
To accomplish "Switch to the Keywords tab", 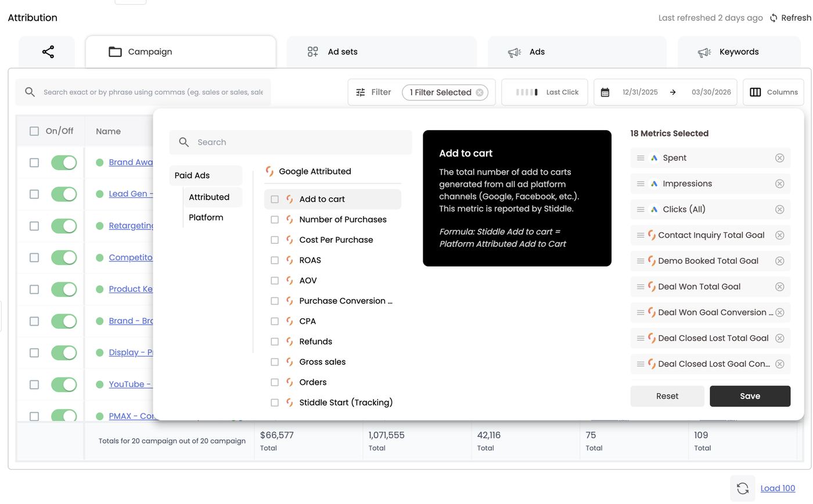I will [740, 52].
